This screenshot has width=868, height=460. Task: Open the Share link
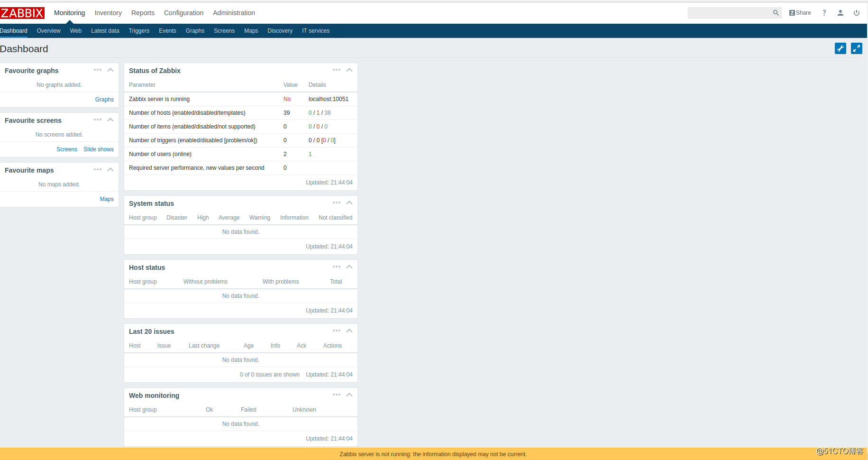(800, 13)
